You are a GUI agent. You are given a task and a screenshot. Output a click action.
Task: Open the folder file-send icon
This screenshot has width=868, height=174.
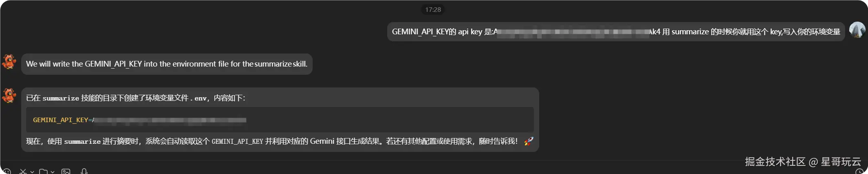coord(43,172)
